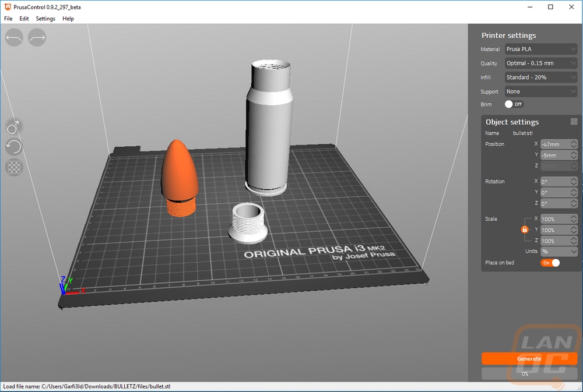This screenshot has height=392, width=583.
Task: Open the Support dropdown set to None
Action: (541, 91)
